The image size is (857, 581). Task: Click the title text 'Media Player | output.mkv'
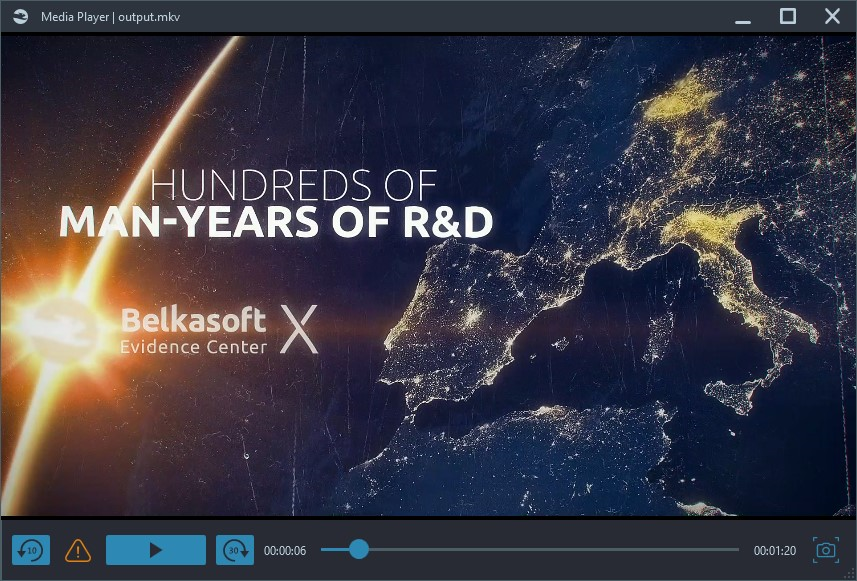tap(110, 17)
